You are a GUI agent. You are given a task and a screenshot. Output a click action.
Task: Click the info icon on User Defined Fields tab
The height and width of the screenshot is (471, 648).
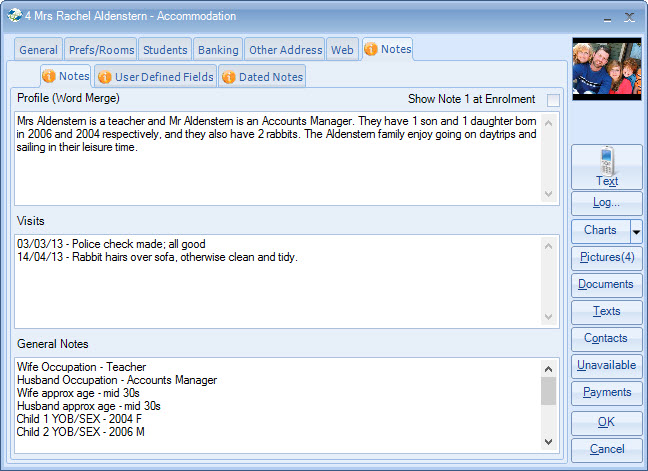[x=104, y=77]
